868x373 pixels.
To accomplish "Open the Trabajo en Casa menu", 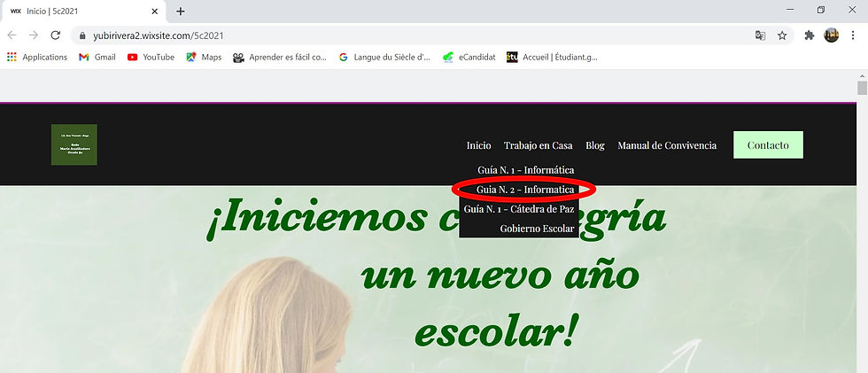I will tap(538, 145).
